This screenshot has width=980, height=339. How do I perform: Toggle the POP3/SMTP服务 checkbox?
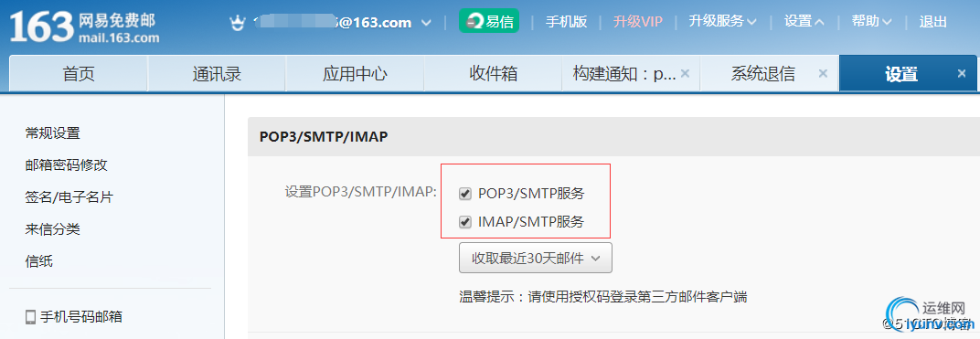(465, 194)
